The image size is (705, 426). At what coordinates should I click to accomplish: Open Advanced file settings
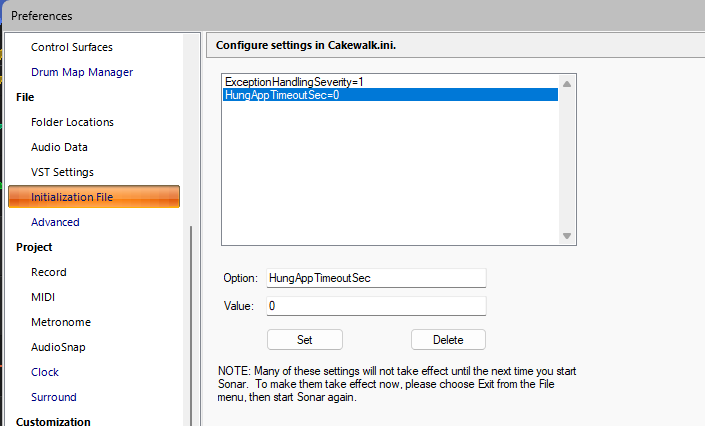pyautogui.click(x=55, y=222)
